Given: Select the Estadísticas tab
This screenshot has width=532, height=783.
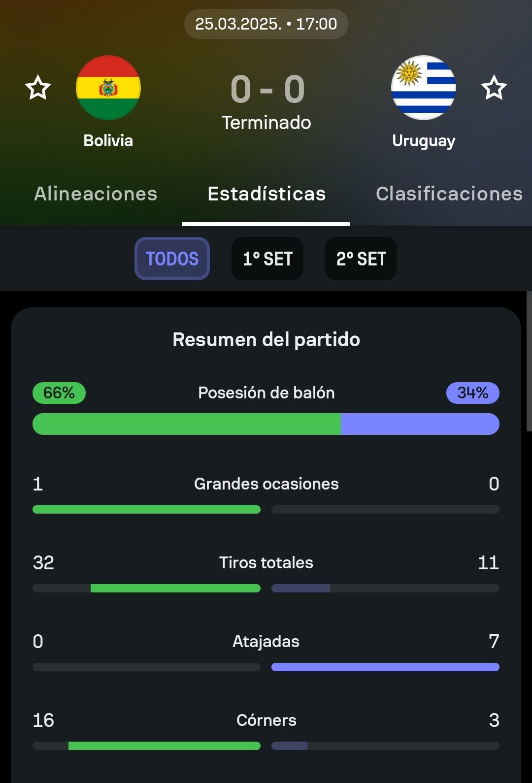Looking at the screenshot, I should pos(266,194).
